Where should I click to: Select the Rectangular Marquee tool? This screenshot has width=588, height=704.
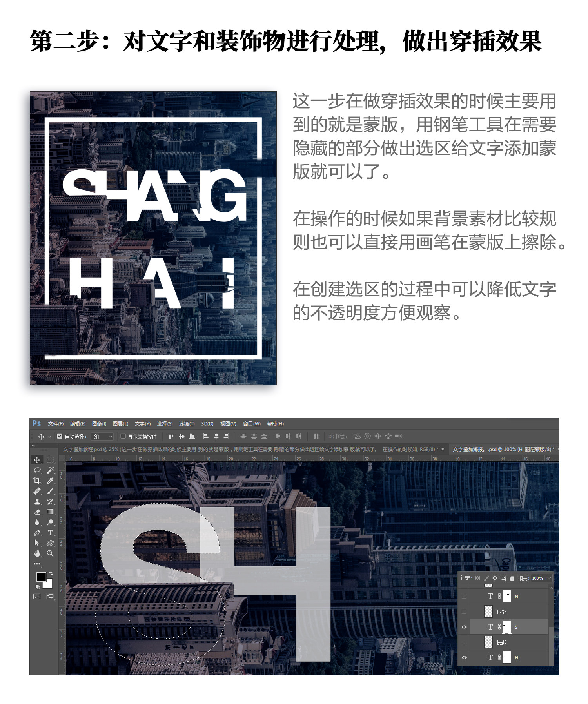(50, 460)
